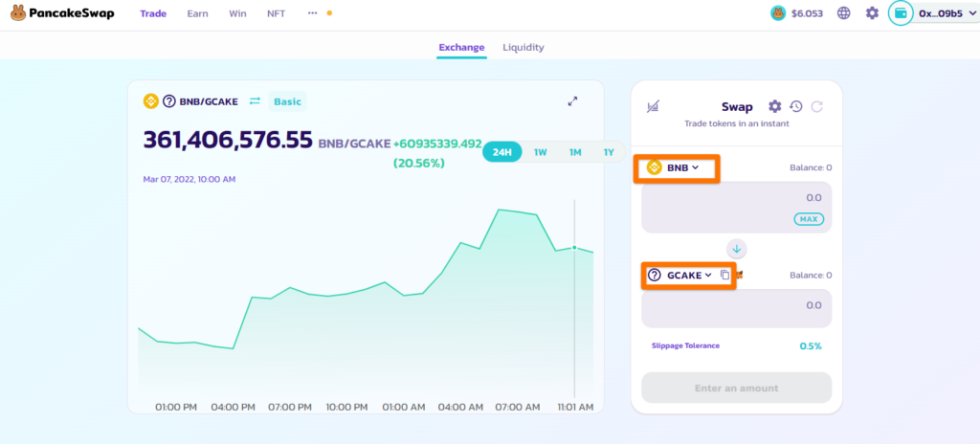Click the Mar 07, 2022, 10:00 AM date
The width and height of the screenshot is (980, 444).
[x=189, y=179]
